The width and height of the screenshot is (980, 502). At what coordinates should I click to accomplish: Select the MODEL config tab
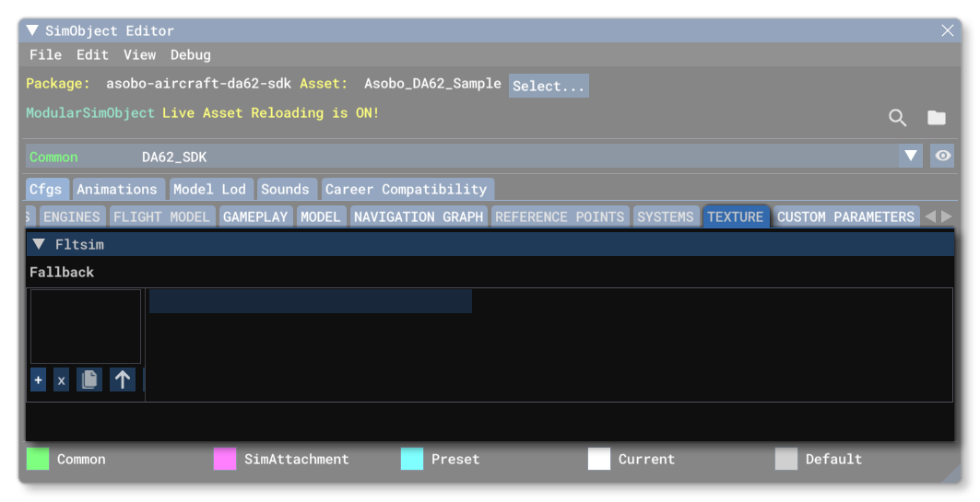pyautogui.click(x=321, y=216)
